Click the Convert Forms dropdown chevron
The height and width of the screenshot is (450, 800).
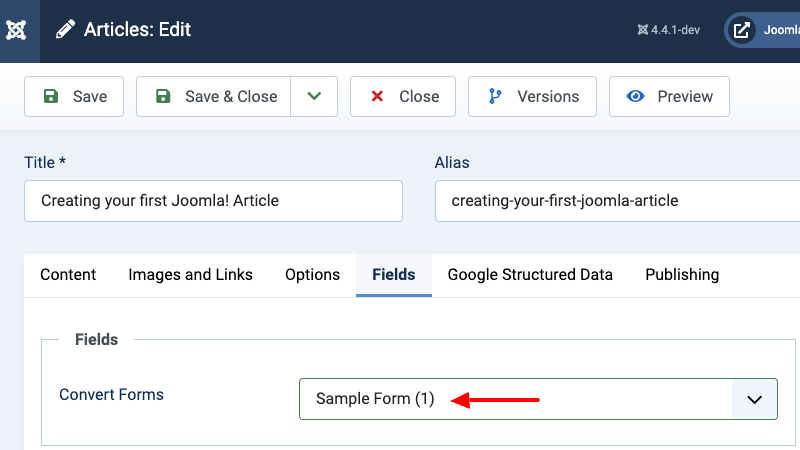click(755, 398)
